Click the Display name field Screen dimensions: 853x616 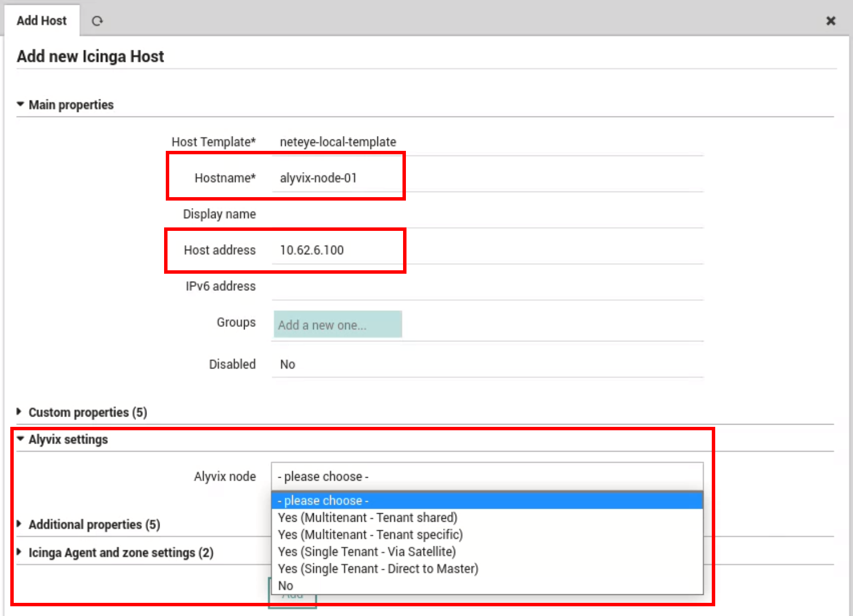tap(486, 214)
